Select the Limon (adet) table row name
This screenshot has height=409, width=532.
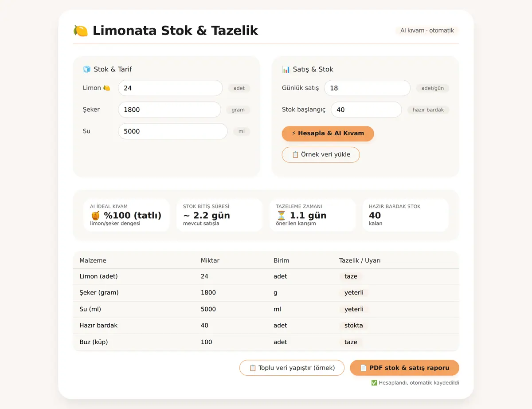tap(98, 276)
